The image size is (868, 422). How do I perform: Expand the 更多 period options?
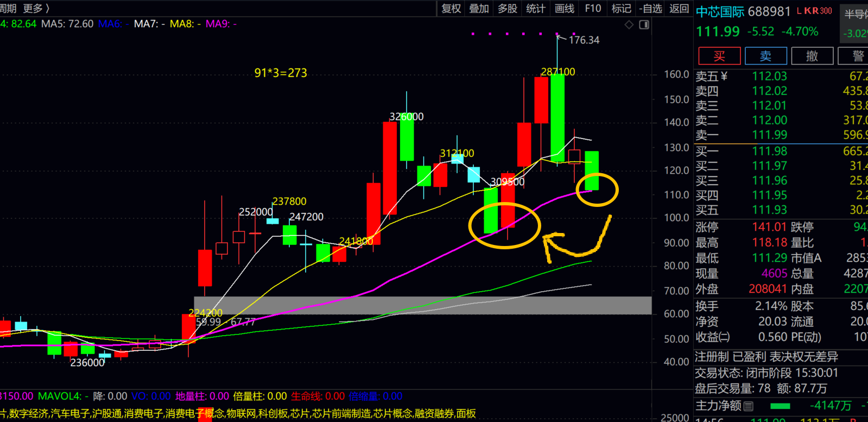tap(36, 9)
